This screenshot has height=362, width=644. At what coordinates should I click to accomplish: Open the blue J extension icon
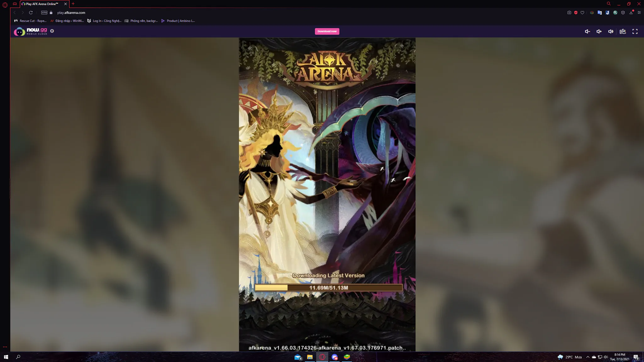point(608,13)
